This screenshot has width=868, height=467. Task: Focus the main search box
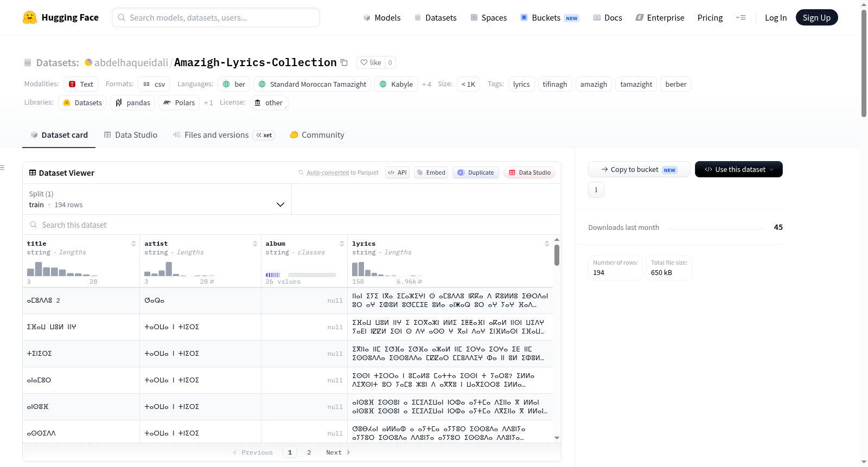pos(216,17)
